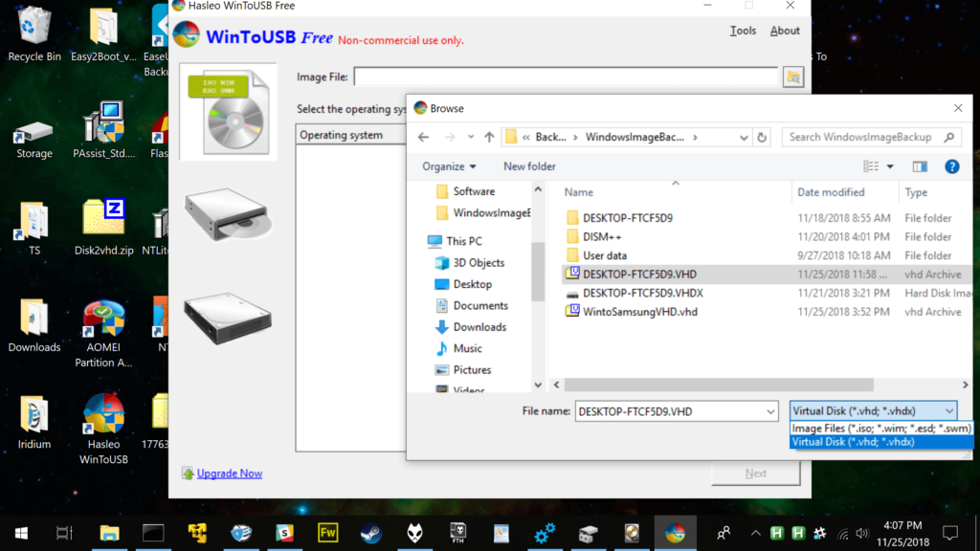Show the preview pane icon in Browse toolbar
Image resolution: width=980 pixels, height=551 pixels.
coord(919,165)
